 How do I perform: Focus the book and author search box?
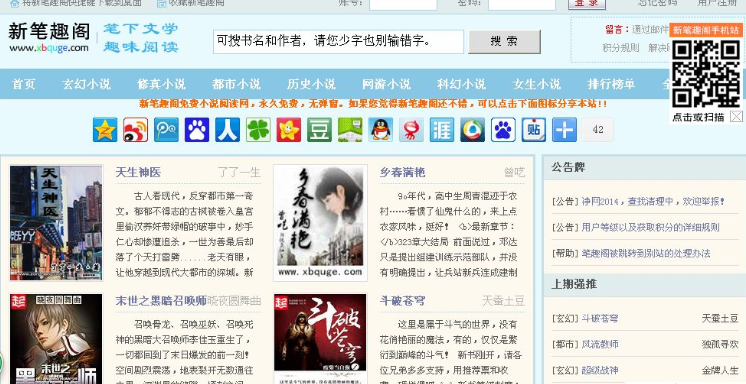pyautogui.click(x=338, y=41)
